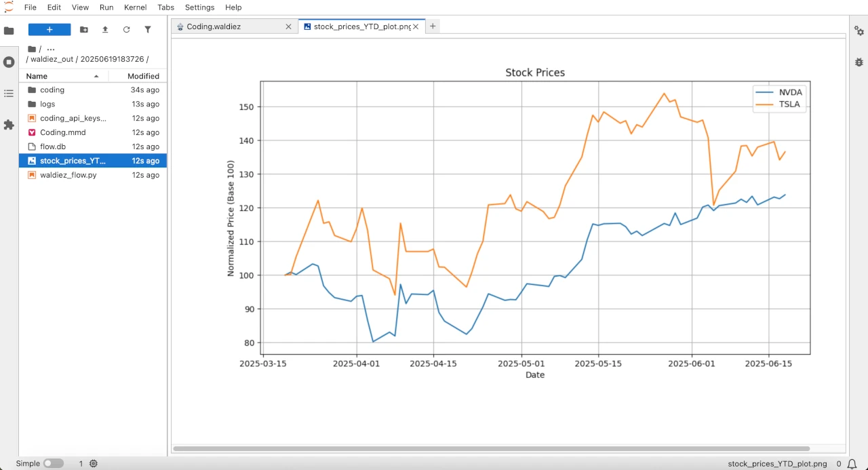The height and width of the screenshot is (470, 868).
Task: Click the horizontal scrollbar under the plot
Action: click(492, 448)
